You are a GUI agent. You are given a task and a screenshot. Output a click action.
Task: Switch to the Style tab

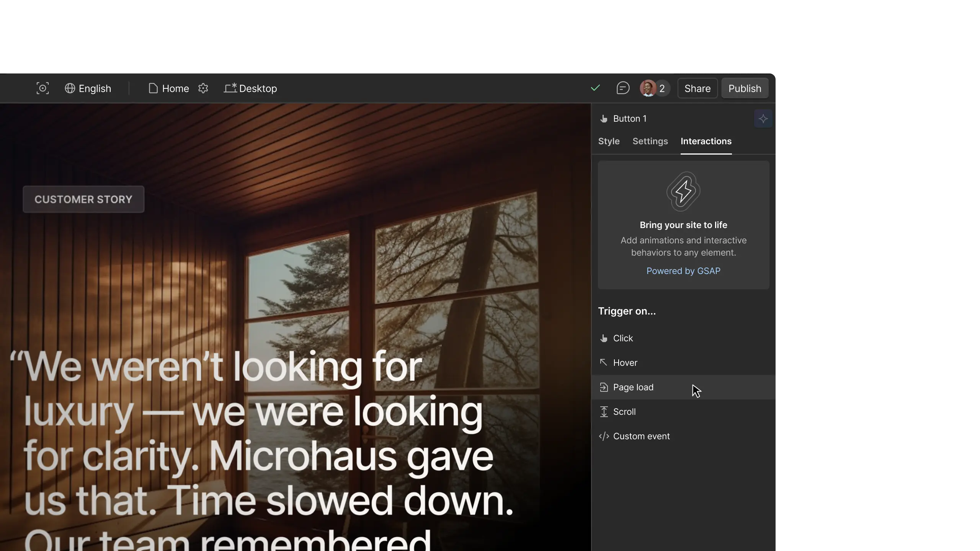coord(609,141)
